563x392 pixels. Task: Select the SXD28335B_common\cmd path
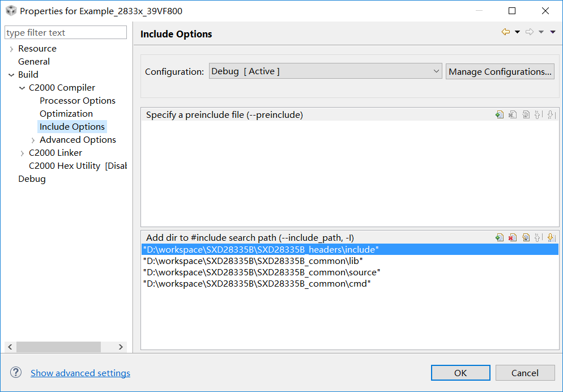(349, 284)
